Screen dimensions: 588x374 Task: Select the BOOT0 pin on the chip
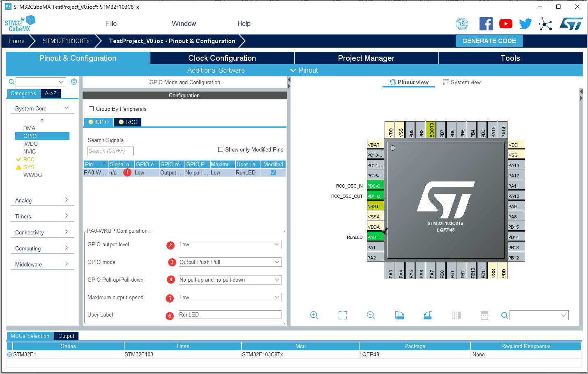(x=431, y=130)
